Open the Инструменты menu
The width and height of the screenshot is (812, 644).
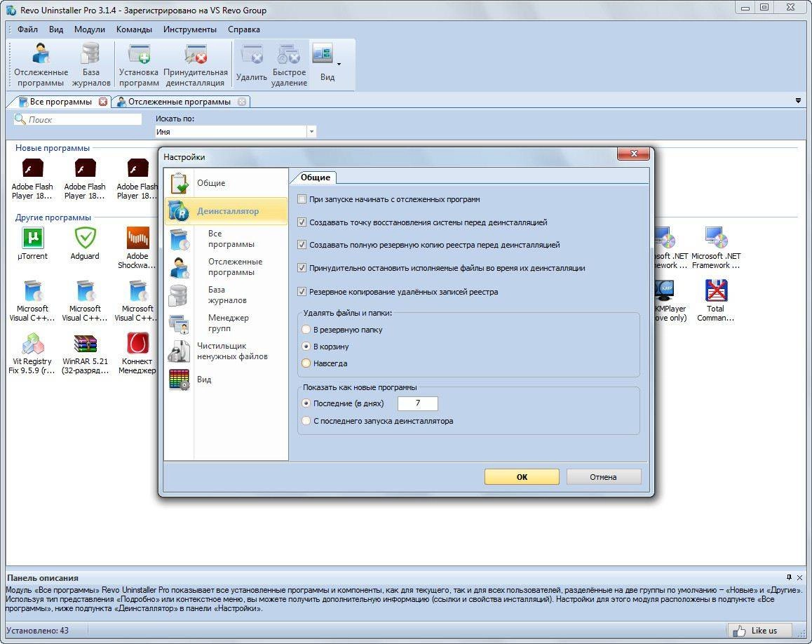(190, 29)
